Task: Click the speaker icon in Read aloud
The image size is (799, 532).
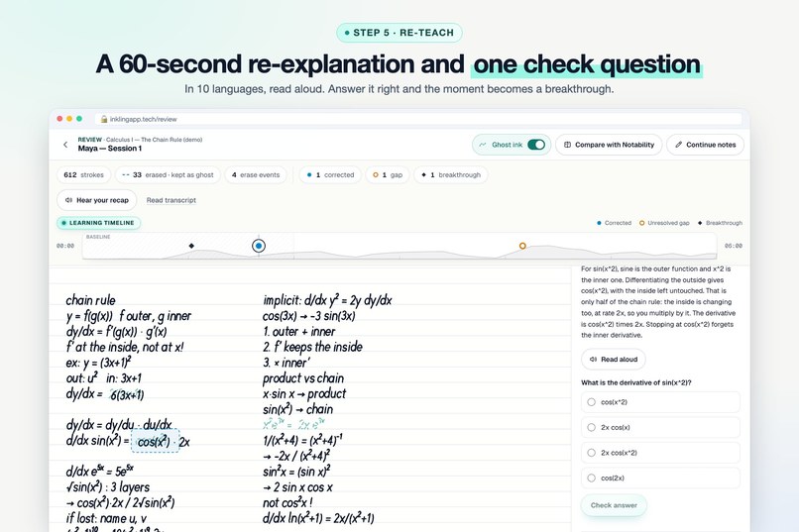Action: tap(593, 360)
